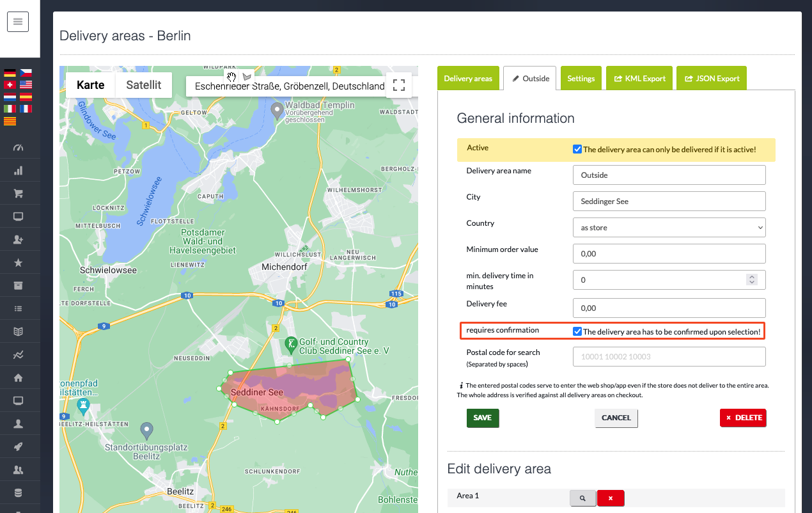The height and width of the screenshot is (513, 812).
Task: Click the map address search box
Action: click(286, 86)
